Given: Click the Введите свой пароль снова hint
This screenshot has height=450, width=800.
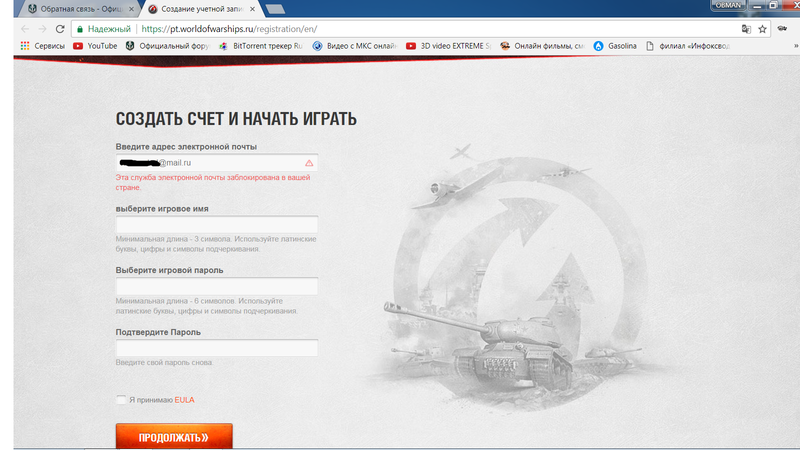Looking at the screenshot, I should (164, 363).
